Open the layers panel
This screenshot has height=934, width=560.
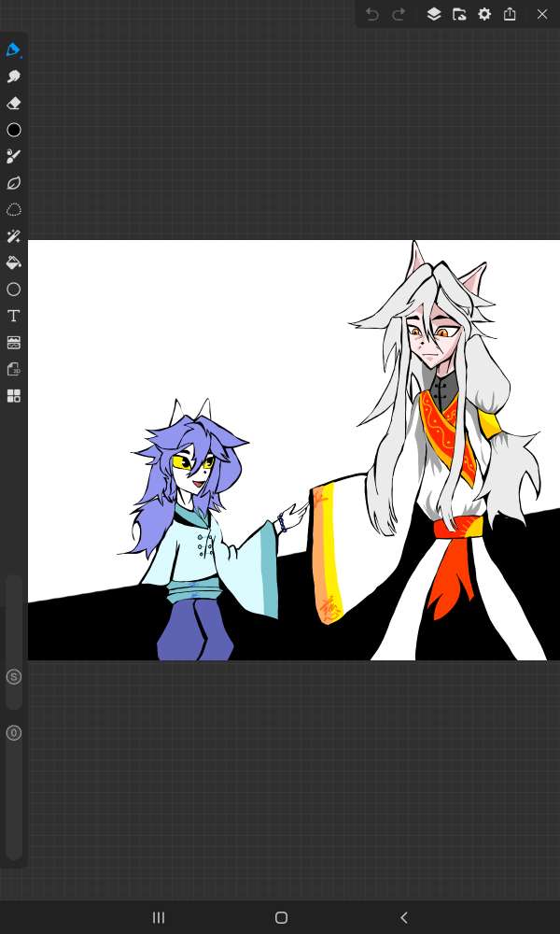434,14
